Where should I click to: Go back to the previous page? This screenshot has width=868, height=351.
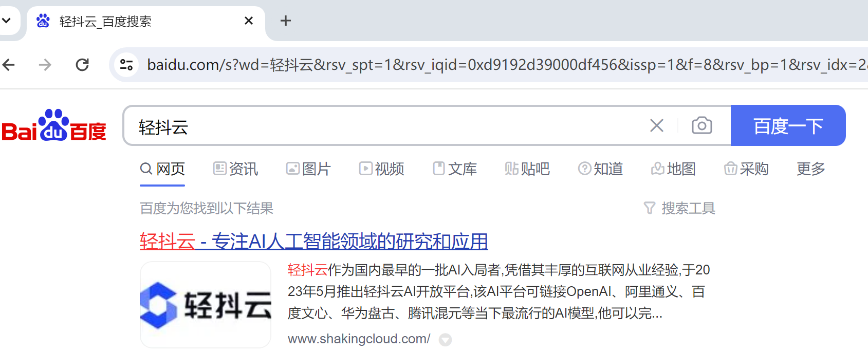point(9,65)
